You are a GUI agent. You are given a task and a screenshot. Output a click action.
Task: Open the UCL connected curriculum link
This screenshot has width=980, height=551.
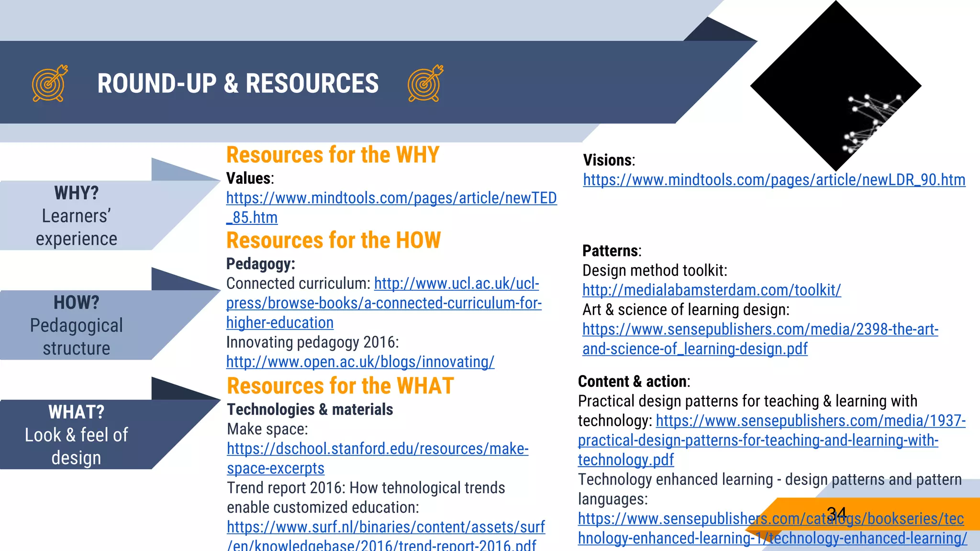384,303
